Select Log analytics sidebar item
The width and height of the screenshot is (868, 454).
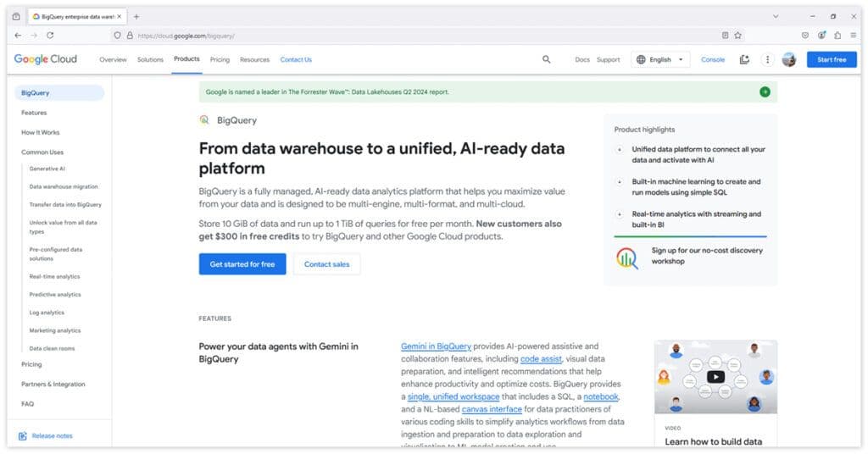pos(47,313)
